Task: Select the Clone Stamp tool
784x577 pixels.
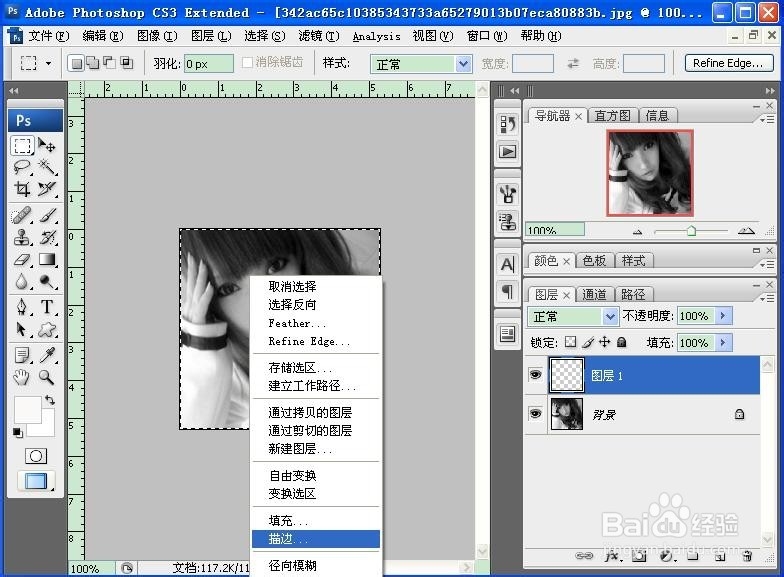Action: click(22, 238)
